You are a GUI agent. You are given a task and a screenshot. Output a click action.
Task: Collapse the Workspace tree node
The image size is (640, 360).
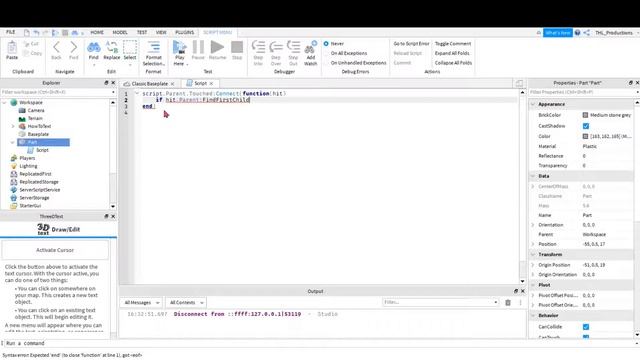tap(5, 102)
